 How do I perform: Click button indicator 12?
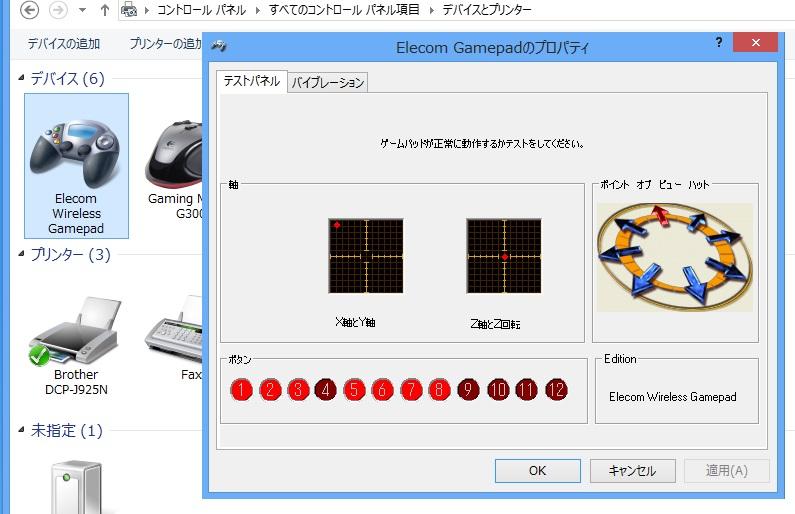click(556, 390)
